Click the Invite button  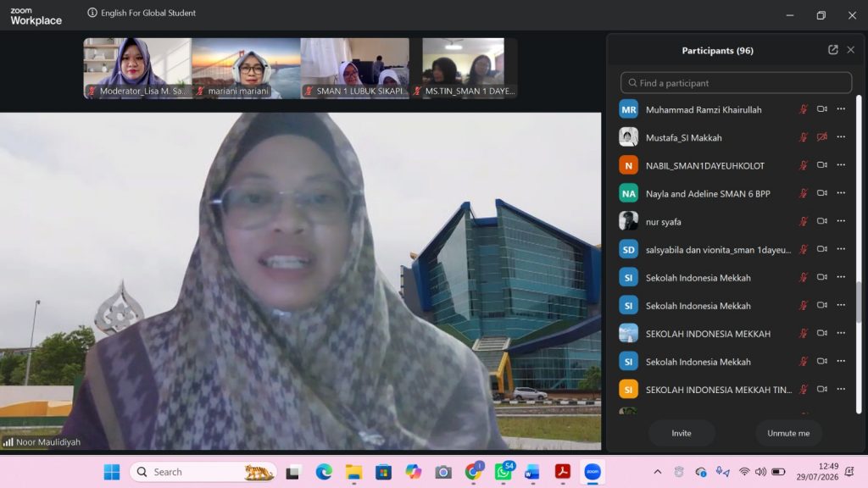pyautogui.click(x=681, y=433)
